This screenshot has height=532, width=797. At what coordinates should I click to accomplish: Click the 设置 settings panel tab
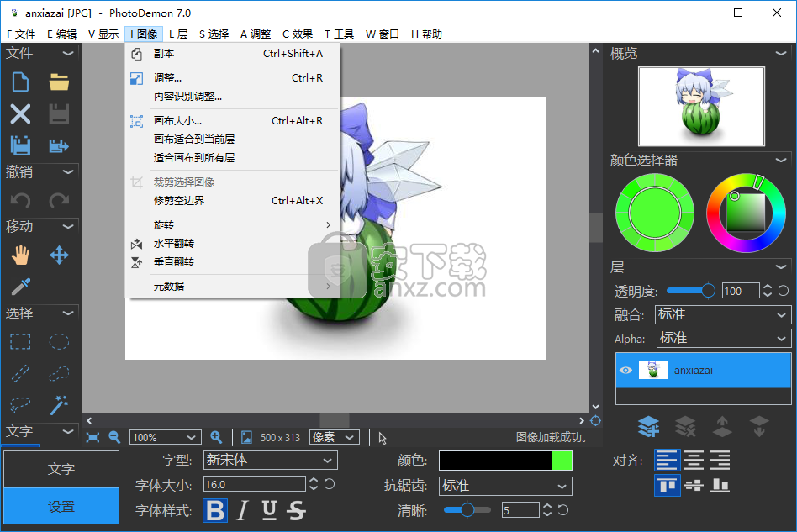click(x=61, y=506)
